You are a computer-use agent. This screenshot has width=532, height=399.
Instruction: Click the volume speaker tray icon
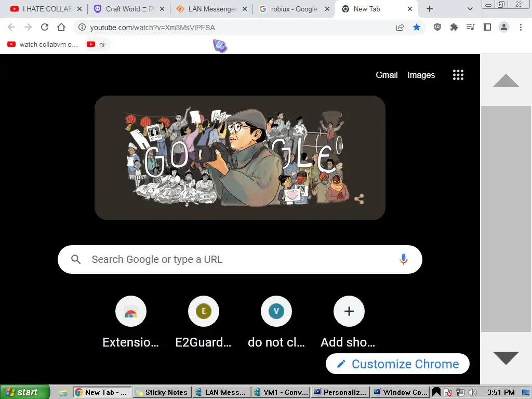pos(472,393)
